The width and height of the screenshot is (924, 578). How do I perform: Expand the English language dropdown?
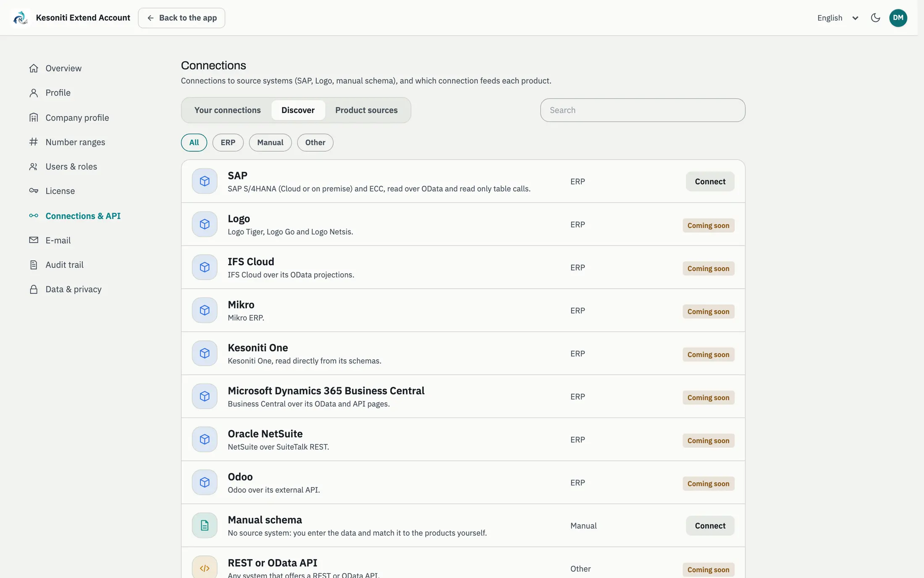click(837, 18)
